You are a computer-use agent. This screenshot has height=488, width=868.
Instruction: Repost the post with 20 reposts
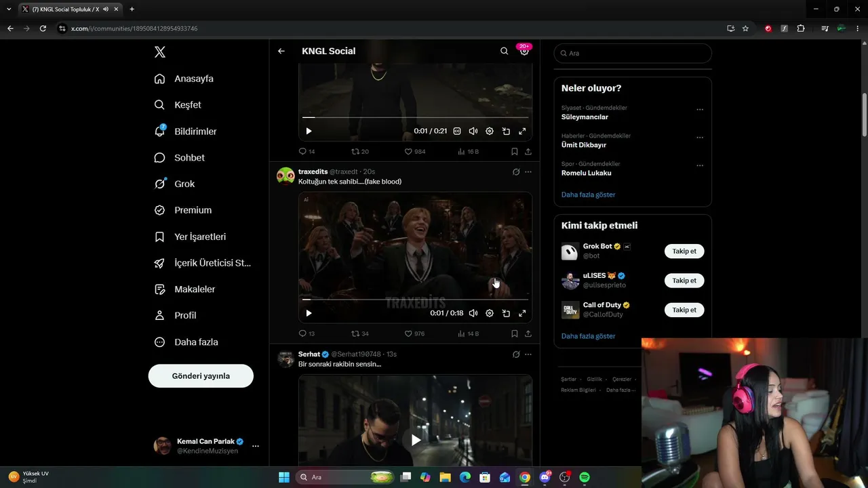point(360,152)
